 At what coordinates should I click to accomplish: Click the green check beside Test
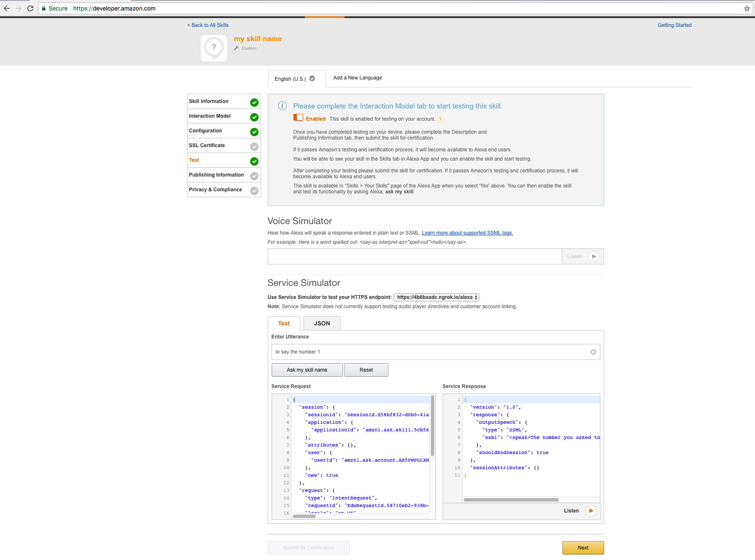point(254,161)
